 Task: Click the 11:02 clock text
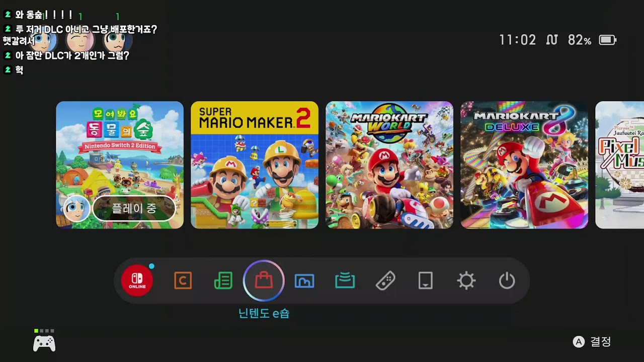point(518,40)
